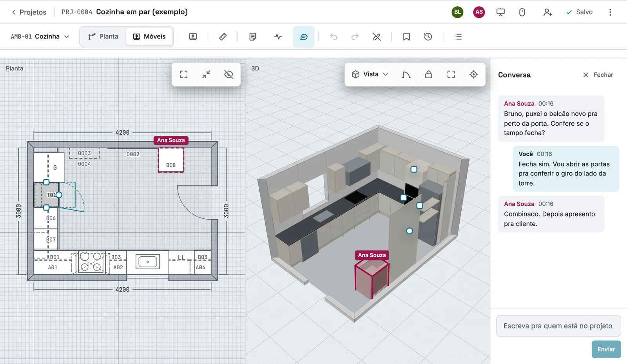
Task: Toggle the conversation chat panel button
Action: click(304, 37)
